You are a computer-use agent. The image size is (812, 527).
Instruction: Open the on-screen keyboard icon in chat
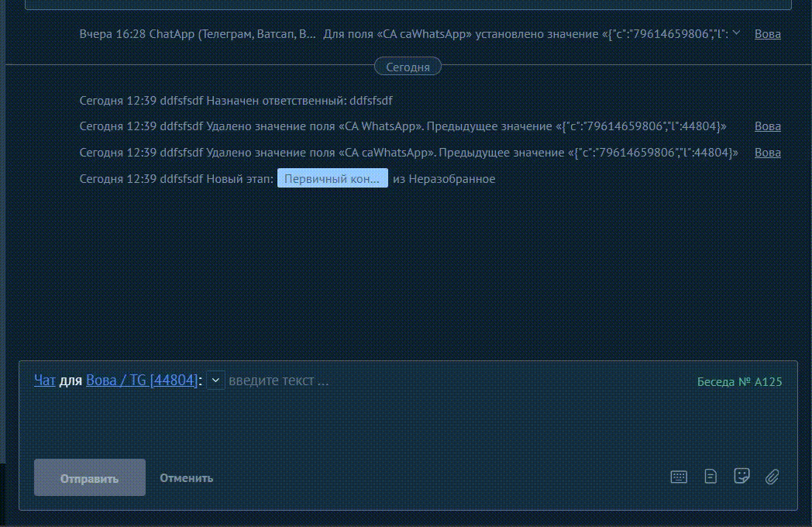pos(679,477)
